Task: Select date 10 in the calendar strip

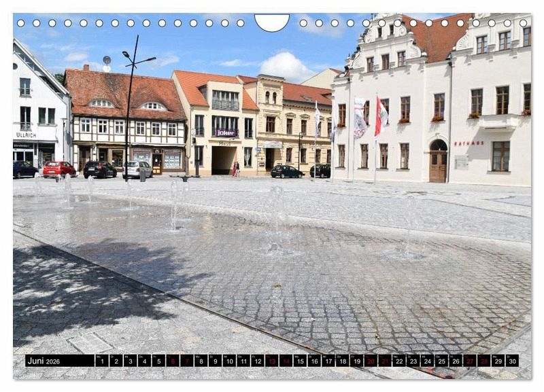Action: [x=229, y=361]
